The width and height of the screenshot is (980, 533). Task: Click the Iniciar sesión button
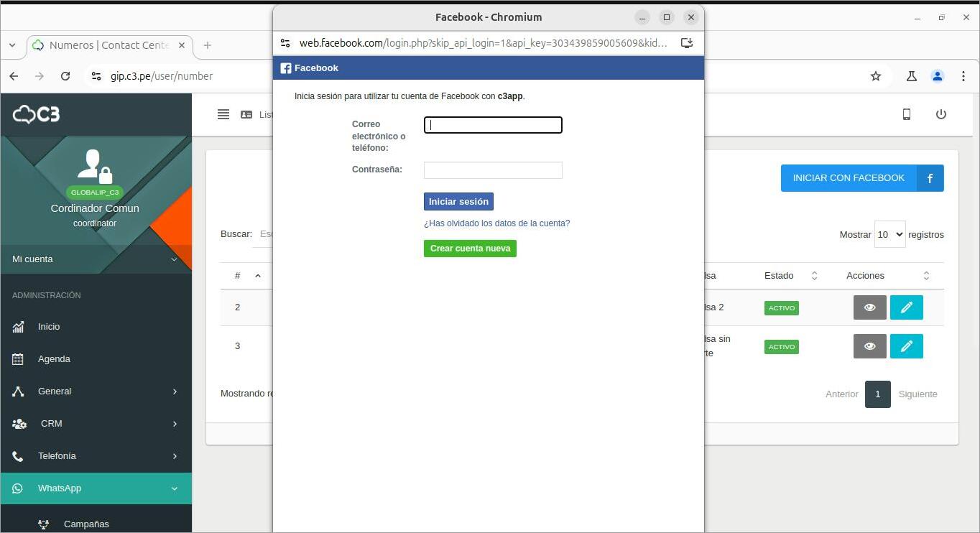click(458, 201)
